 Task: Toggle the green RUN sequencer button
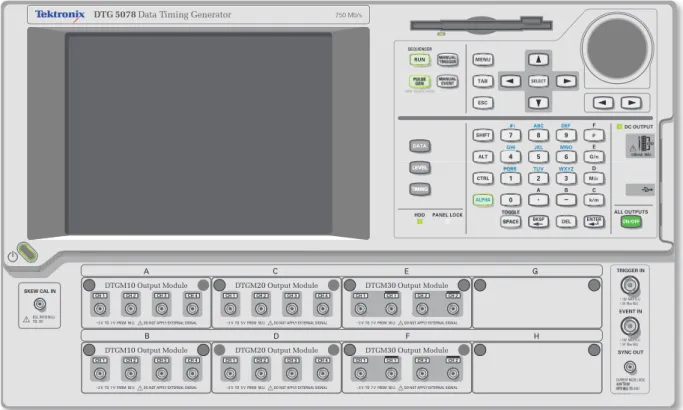[419, 60]
